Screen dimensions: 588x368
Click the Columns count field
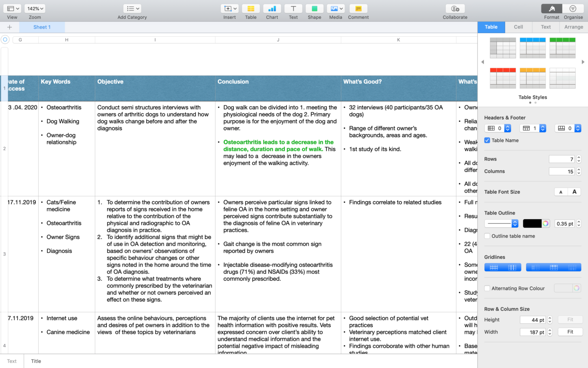(562, 171)
